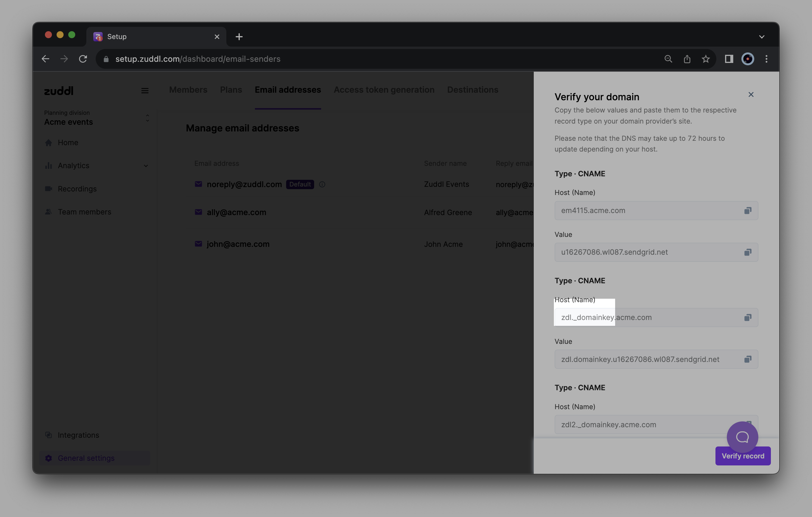The width and height of the screenshot is (812, 517).
Task: Copy the zdl._domainkey.acme.com host name
Action: click(747, 317)
